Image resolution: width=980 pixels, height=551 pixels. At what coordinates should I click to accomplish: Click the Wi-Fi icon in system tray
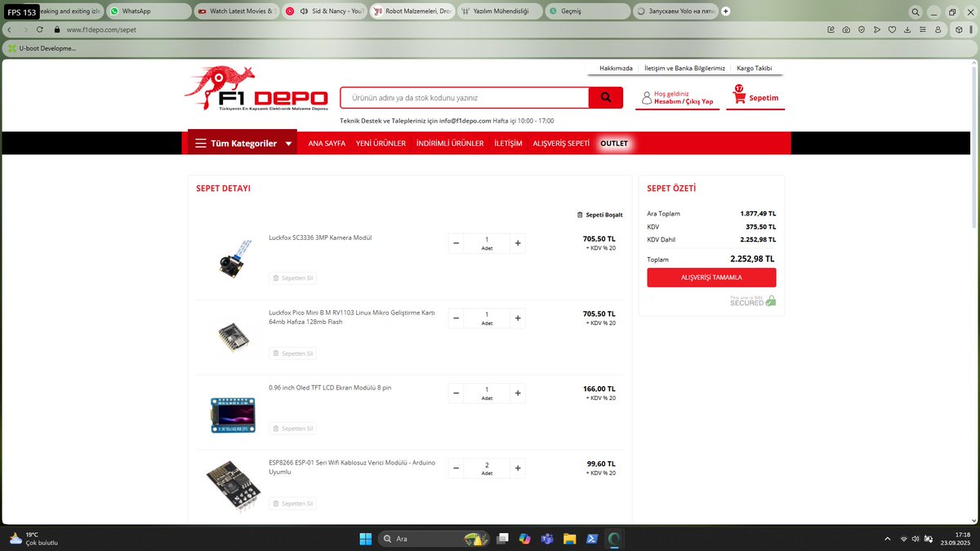tap(903, 539)
